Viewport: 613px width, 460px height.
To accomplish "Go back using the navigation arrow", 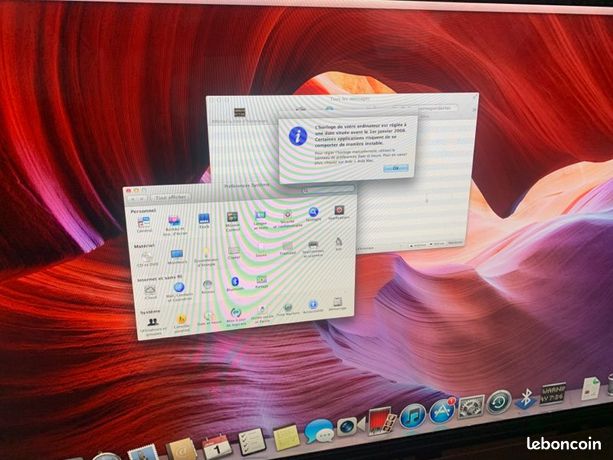I will tap(132, 199).
